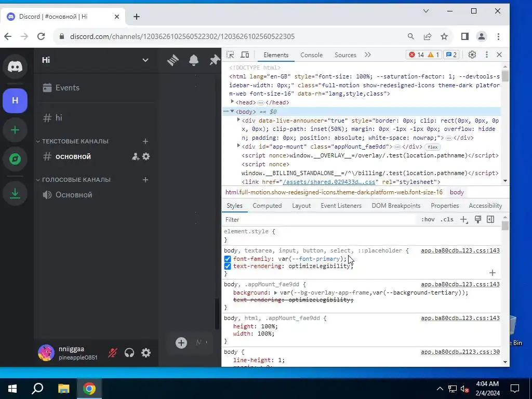This screenshot has height=399, width=532.
Task: Open app.css:30 link for body rule
Action: 460,352
